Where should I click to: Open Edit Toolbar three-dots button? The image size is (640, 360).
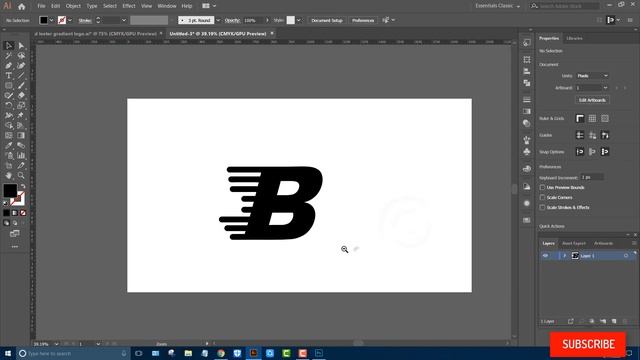point(15,247)
